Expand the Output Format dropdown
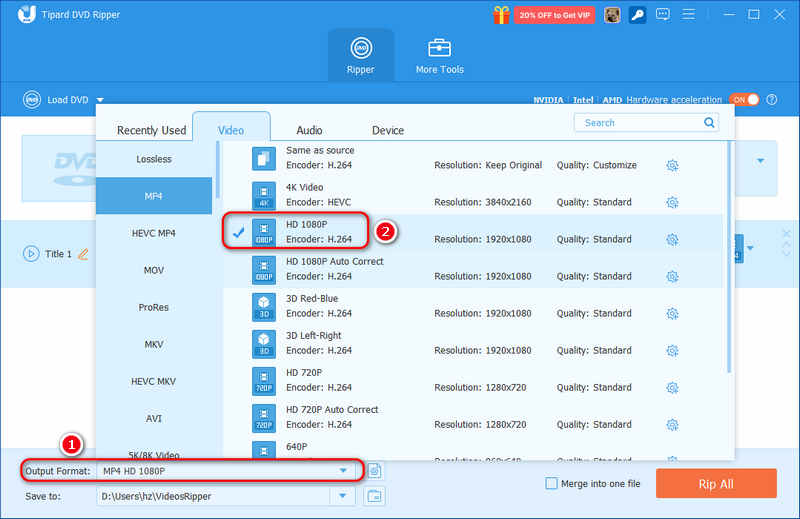800x519 pixels. coord(343,471)
